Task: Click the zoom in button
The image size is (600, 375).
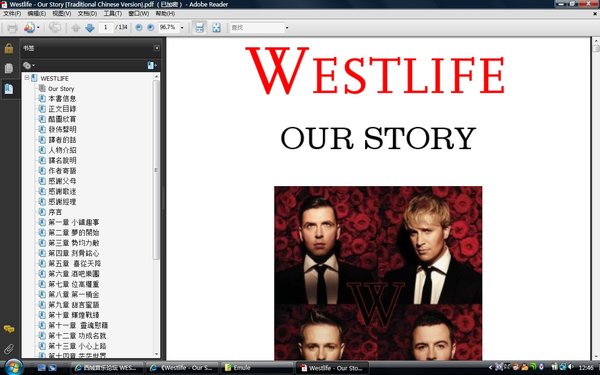Action: [151, 28]
